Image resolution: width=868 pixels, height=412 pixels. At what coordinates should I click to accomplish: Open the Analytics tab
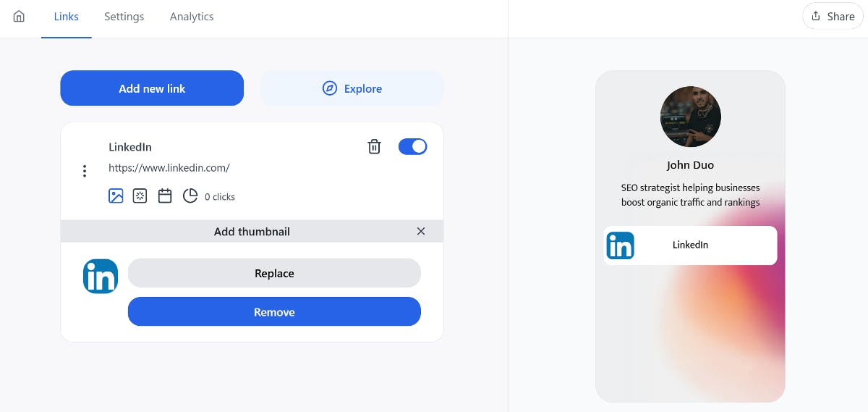192,17
